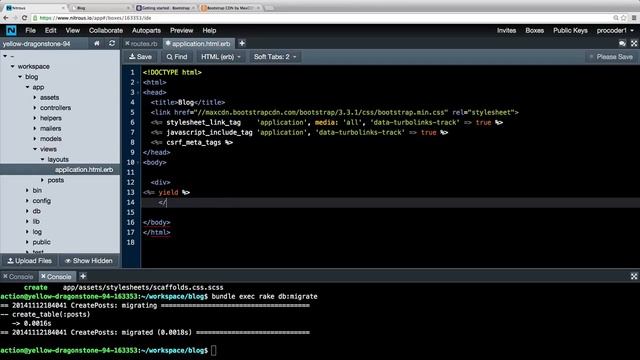The image size is (640, 360).
Task: Add a new editor tab with plus
Action: (242, 43)
